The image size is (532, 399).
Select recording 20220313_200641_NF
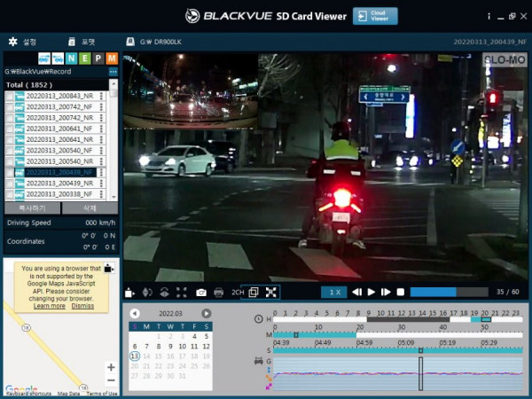pos(59,129)
